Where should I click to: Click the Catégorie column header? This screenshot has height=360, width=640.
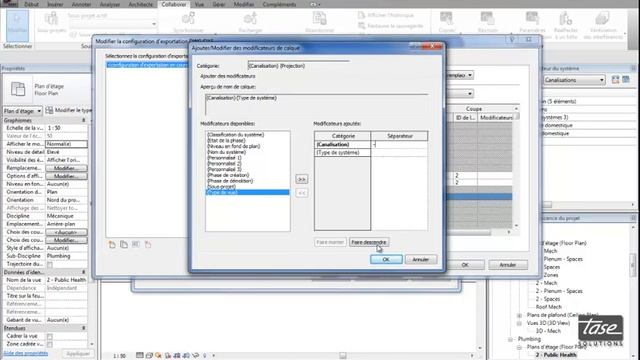[343, 136]
